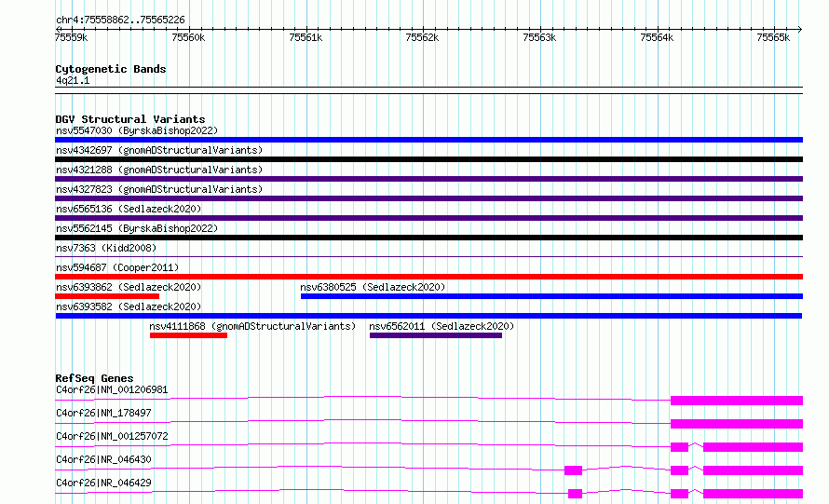Image resolution: width=829 pixels, height=504 pixels.
Task: Click the nsv6393582 Sedlazeck2020 label
Action: [x=129, y=306]
